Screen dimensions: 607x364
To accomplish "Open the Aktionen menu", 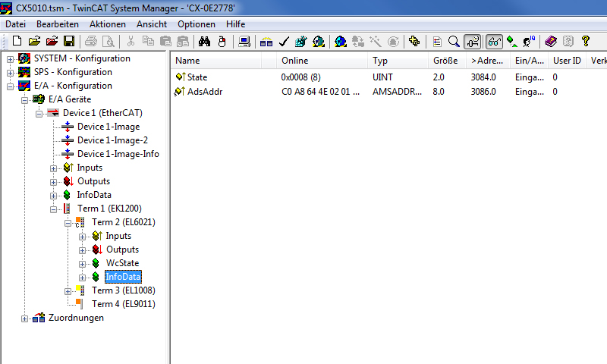I will pyautogui.click(x=108, y=24).
